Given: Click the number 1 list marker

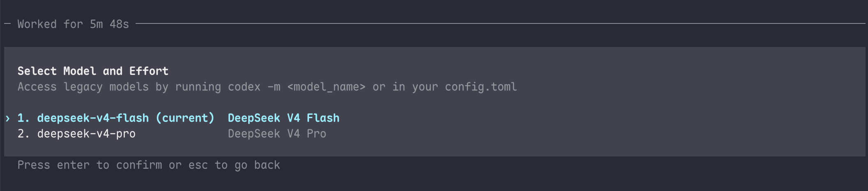Looking at the screenshot, I should pyautogui.click(x=23, y=118).
